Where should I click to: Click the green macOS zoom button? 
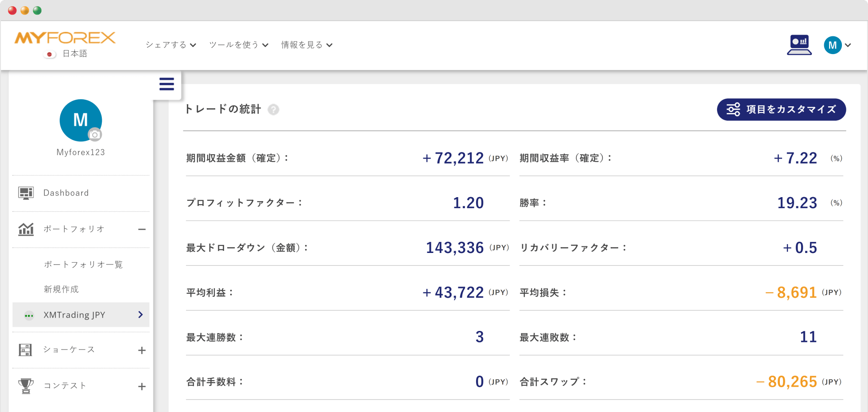coord(37,10)
